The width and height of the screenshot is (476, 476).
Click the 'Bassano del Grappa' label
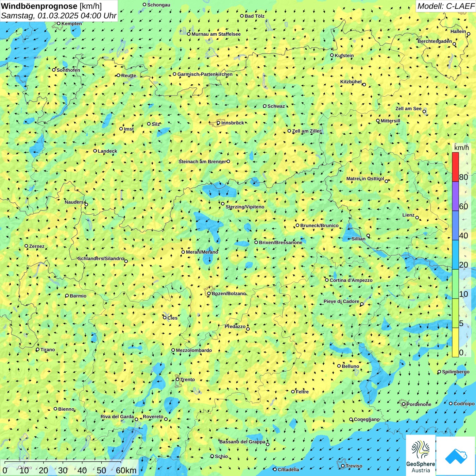point(242,442)
